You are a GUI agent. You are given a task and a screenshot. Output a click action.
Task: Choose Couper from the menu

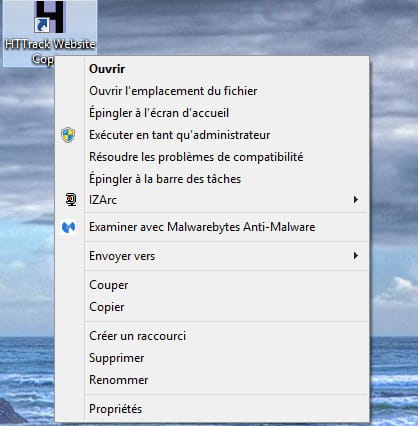tap(108, 285)
